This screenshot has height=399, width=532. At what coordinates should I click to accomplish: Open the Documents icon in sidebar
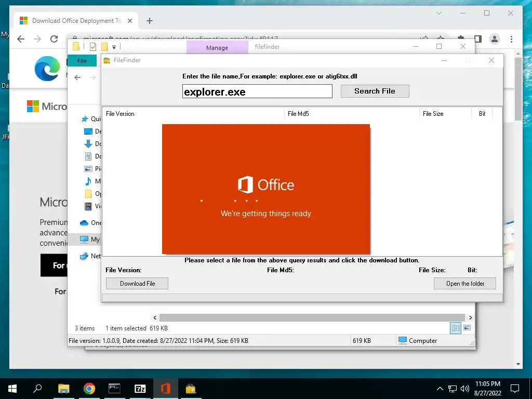tap(88, 156)
